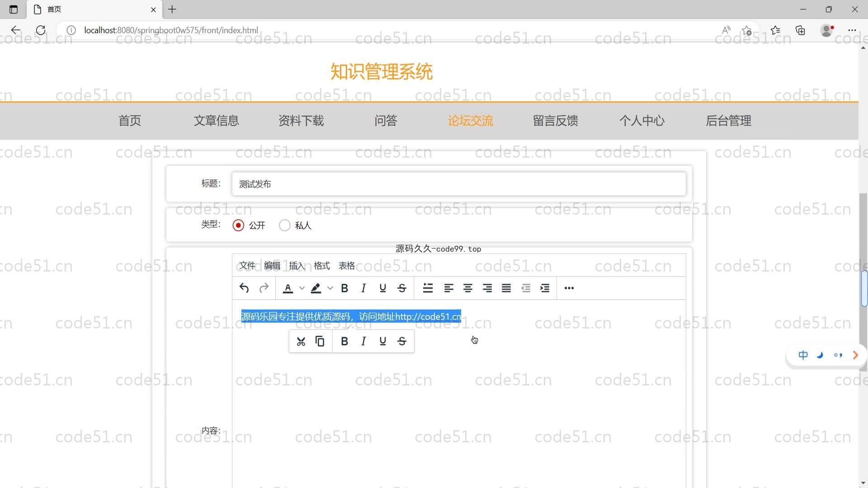This screenshot has height=488, width=868.
Task: View site information icon
Action: coord(71,30)
